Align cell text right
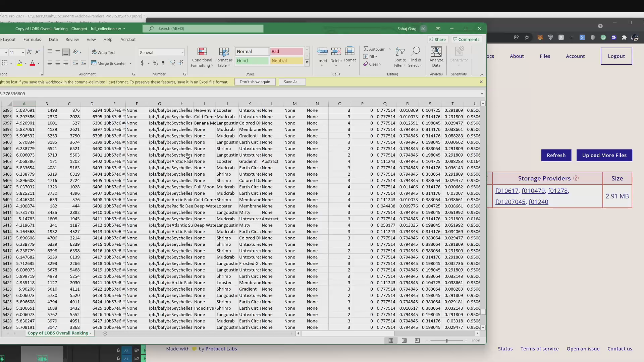644x362 pixels. (66, 63)
